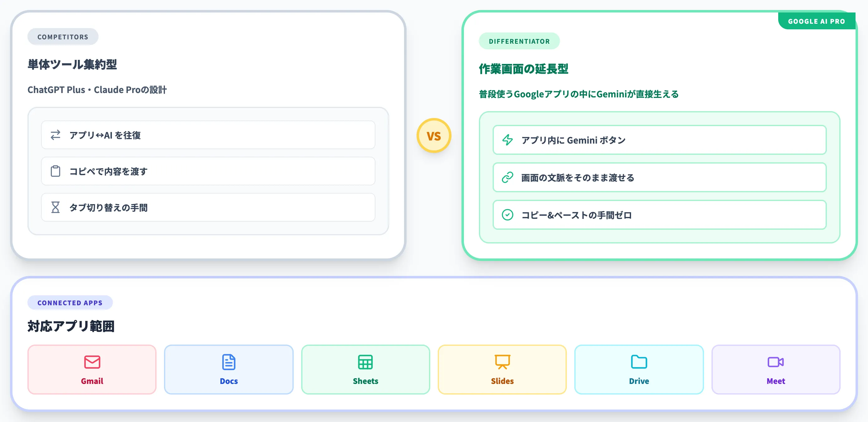The width and height of the screenshot is (868, 422).
Task: Click the Drive label text
Action: [x=639, y=381]
